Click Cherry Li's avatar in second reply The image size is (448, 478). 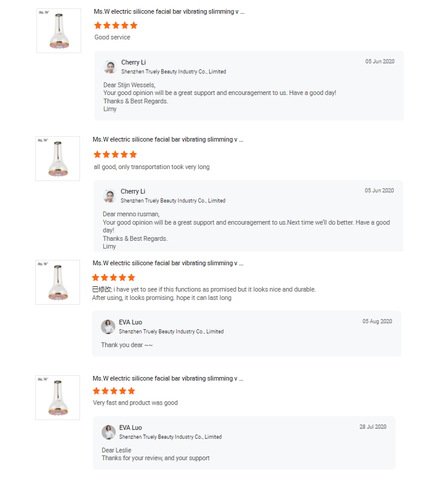tap(109, 196)
